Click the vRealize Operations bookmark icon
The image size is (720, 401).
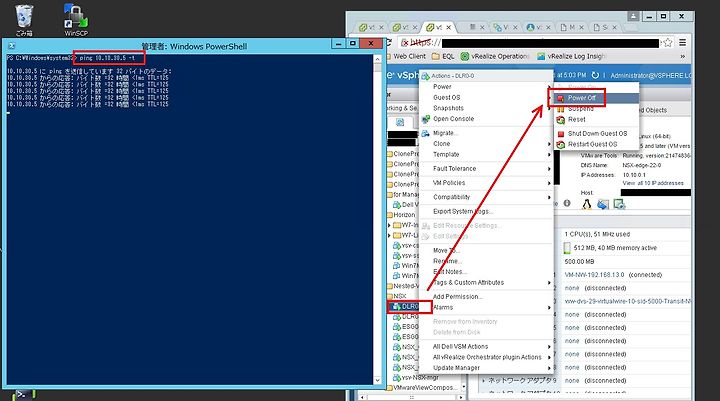tap(465, 56)
